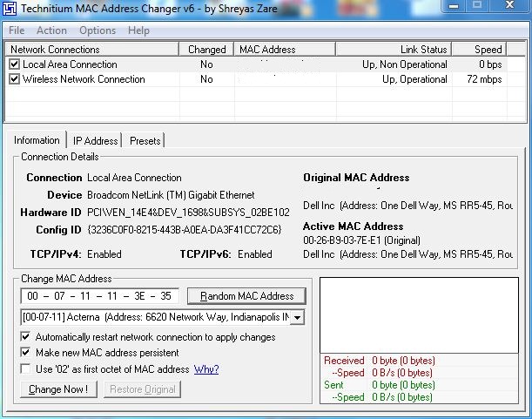The height and width of the screenshot is (419, 532).
Task: Click 'Up, Operational' status cell
Action: (x=414, y=79)
